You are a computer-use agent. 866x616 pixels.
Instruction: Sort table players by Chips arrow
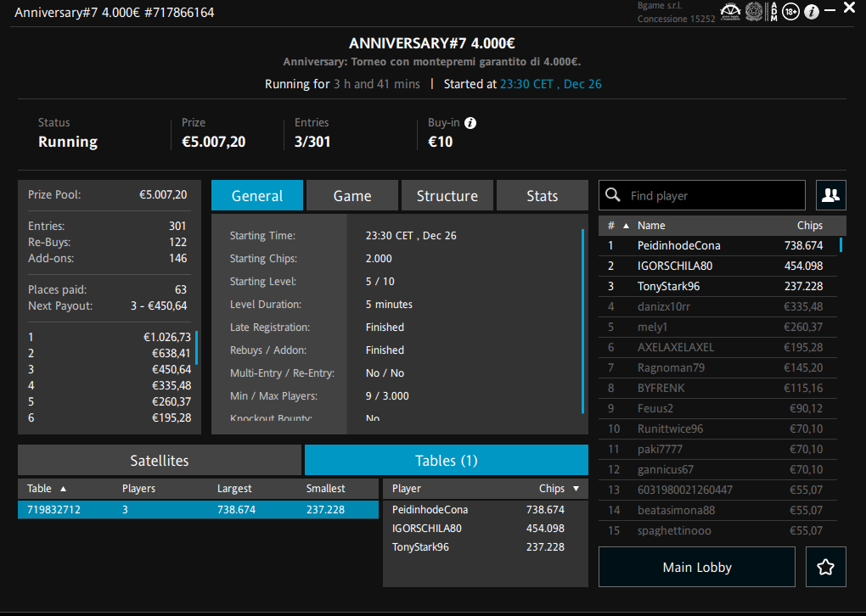click(x=576, y=489)
